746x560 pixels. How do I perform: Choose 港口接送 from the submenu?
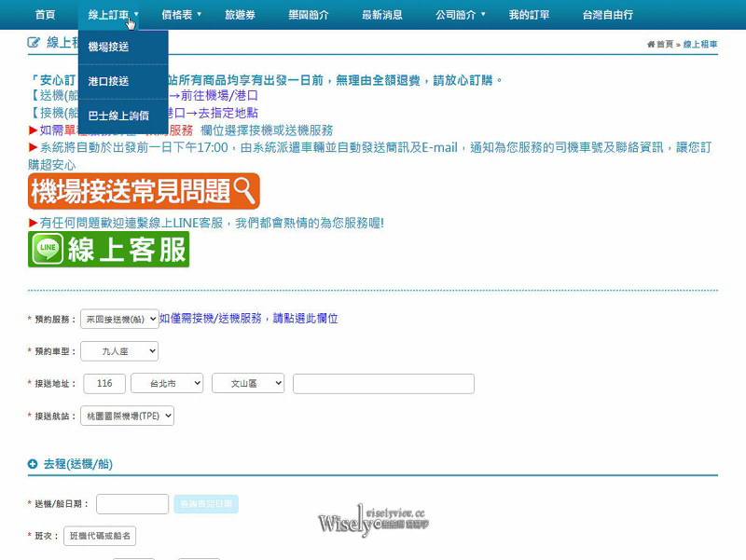[108, 82]
